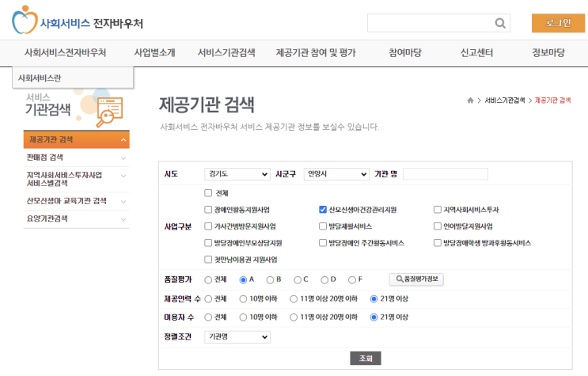Open the 사업별소개 menu
The width and height of the screenshot is (588, 376).
coord(154,52)
